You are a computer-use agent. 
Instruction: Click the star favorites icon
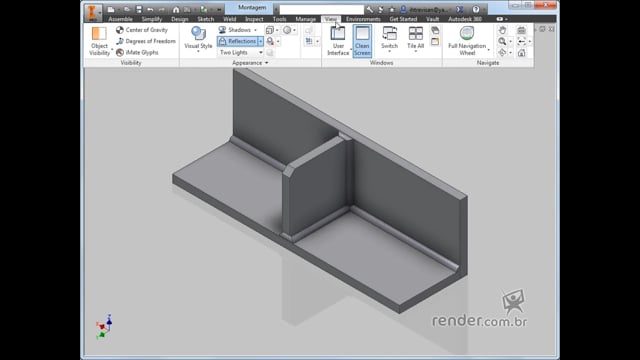coord(392,9)
